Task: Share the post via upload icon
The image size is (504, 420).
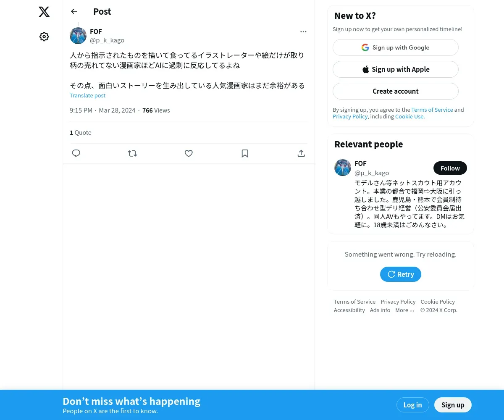Action: point(301,153)
